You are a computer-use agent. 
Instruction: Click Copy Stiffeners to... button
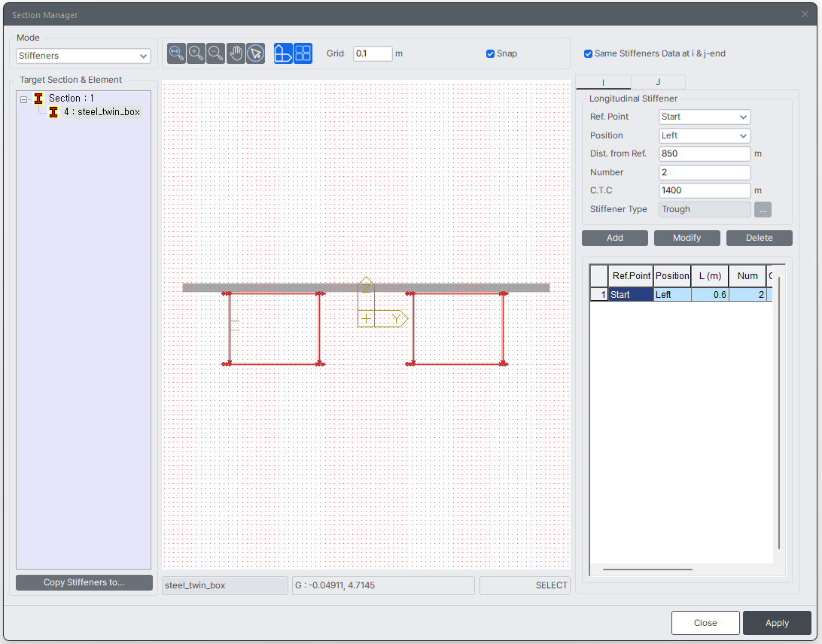pos(84,583)
